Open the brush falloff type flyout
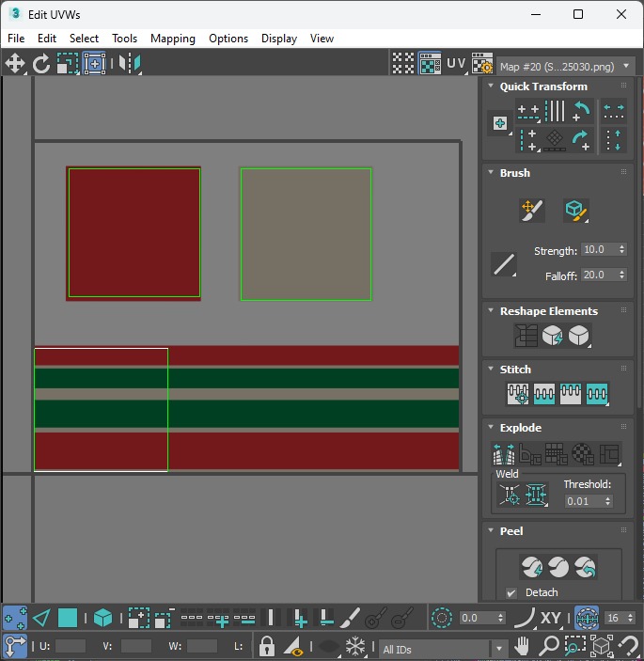 [504, 264]
